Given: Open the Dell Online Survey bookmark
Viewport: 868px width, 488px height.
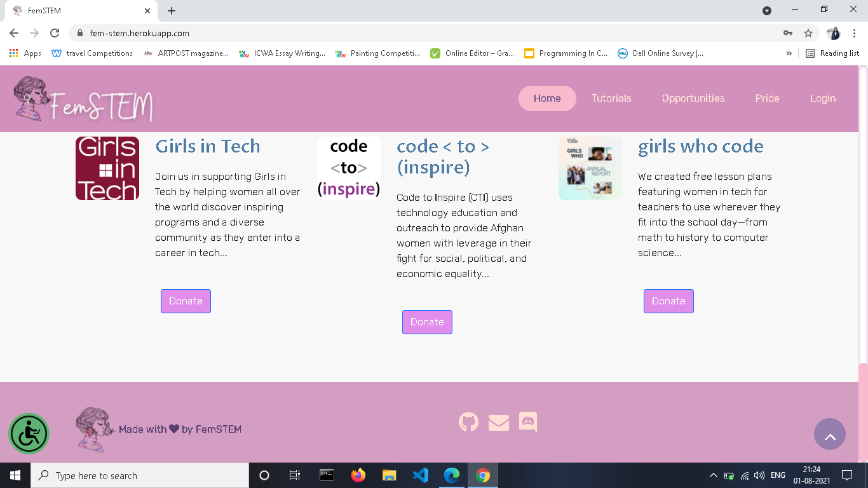Looking at the screenshot, I should pyautogui.click(x=660, y=53).
